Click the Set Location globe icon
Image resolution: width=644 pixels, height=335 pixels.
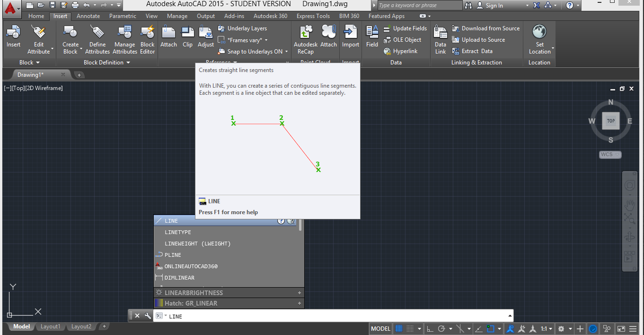(539, 33)
